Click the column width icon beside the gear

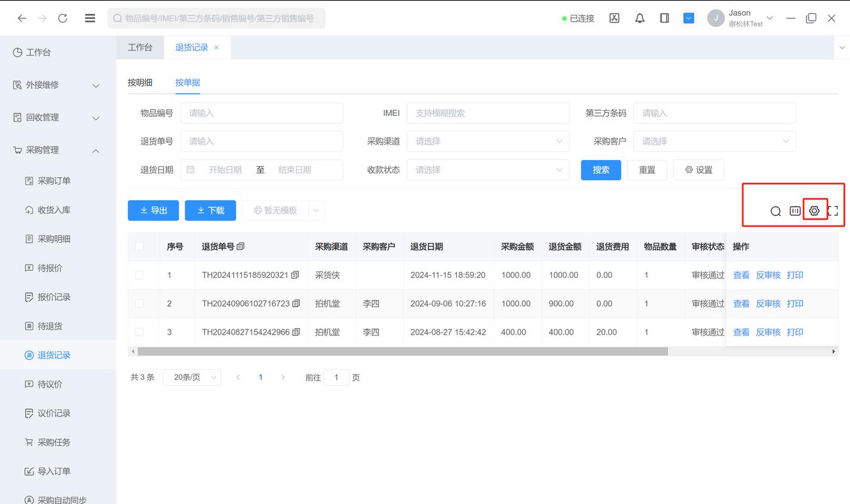click(x=795, y=211)
